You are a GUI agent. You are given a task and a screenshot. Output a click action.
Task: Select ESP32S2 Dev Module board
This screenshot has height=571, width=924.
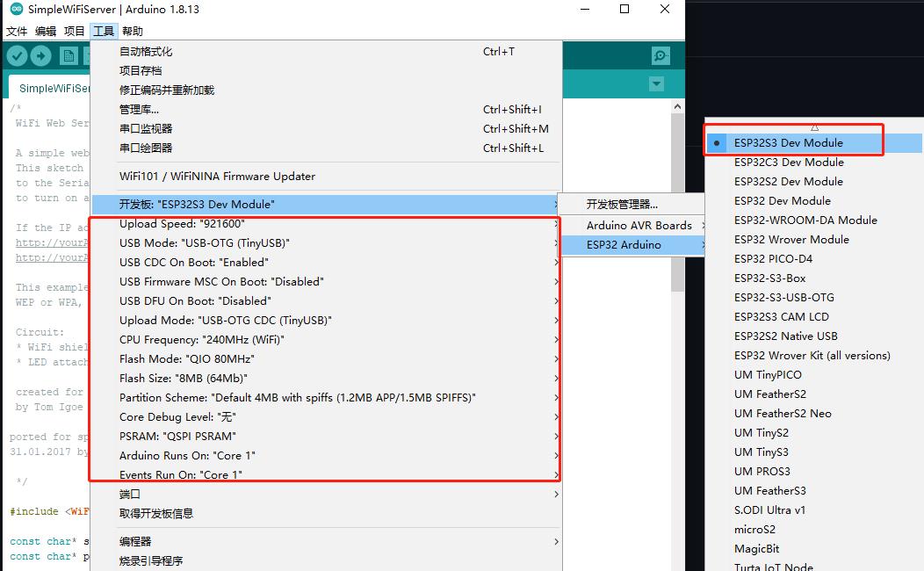pos(813,182)
